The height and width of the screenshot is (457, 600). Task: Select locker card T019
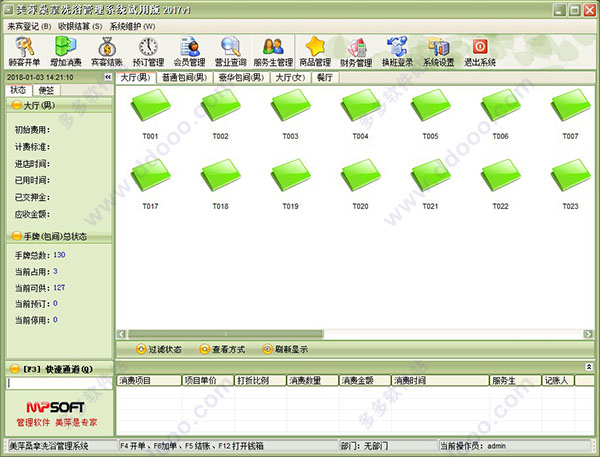coord(290,184)
